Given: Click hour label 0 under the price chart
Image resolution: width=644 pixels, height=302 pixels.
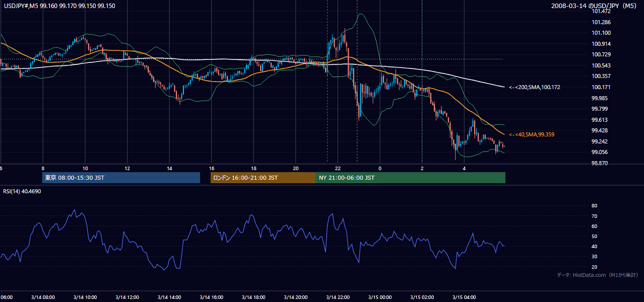Looking at the screenshot, I should (380, 168).
